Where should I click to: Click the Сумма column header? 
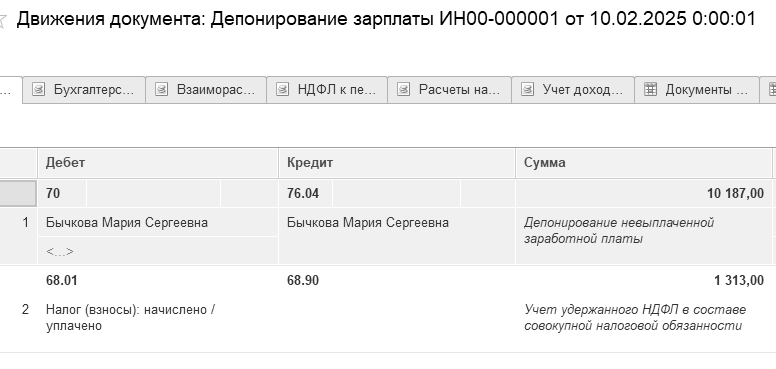(644, 163)
